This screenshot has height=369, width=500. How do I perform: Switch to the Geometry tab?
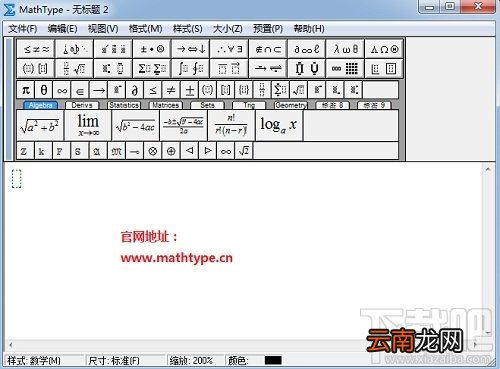coord(291,105)
